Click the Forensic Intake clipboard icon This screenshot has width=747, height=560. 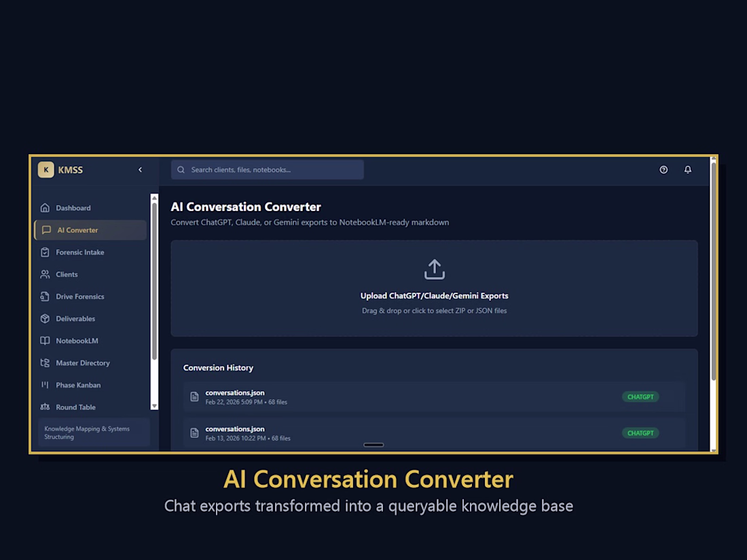coord(45,252)
